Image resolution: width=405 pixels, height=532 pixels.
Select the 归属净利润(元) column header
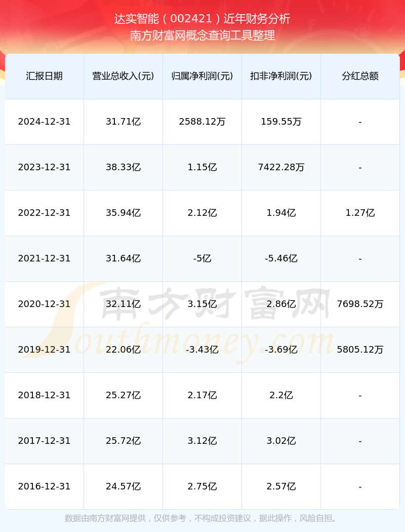click(202, 76)
